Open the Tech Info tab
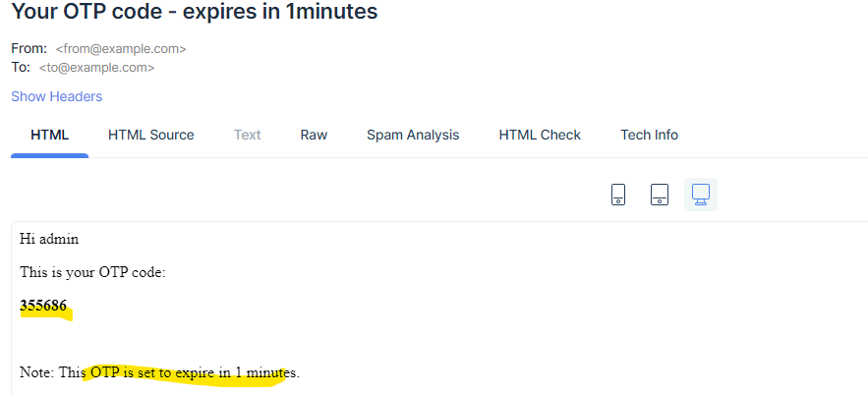Image resolution: width=868 pixels, height=395 pixels. 649,135
